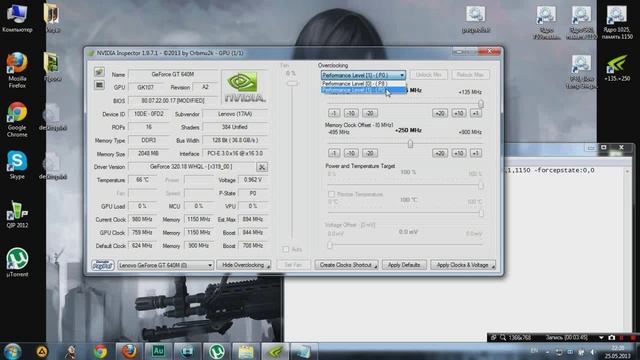Open the µTorrent desktop shortcut

click(17, 262)
